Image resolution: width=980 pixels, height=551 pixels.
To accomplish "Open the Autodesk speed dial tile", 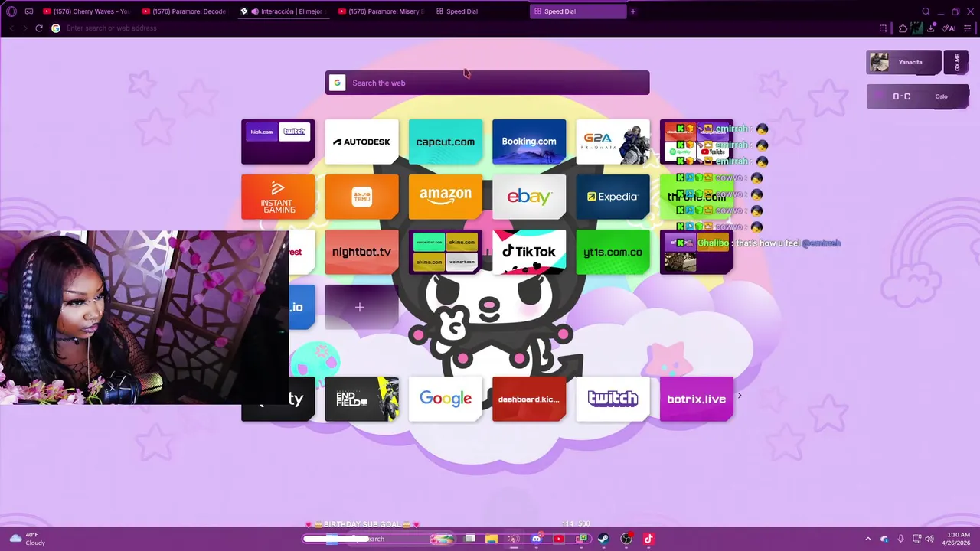I will point(361,142).
